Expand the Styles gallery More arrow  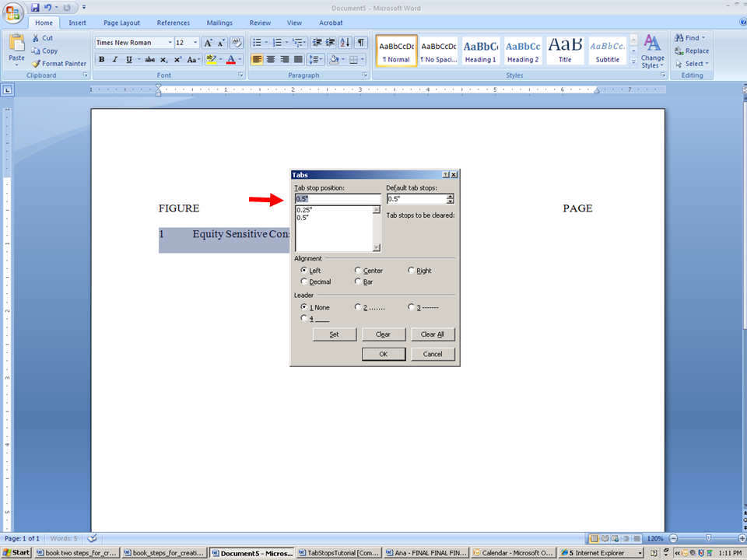pos(633,62)
